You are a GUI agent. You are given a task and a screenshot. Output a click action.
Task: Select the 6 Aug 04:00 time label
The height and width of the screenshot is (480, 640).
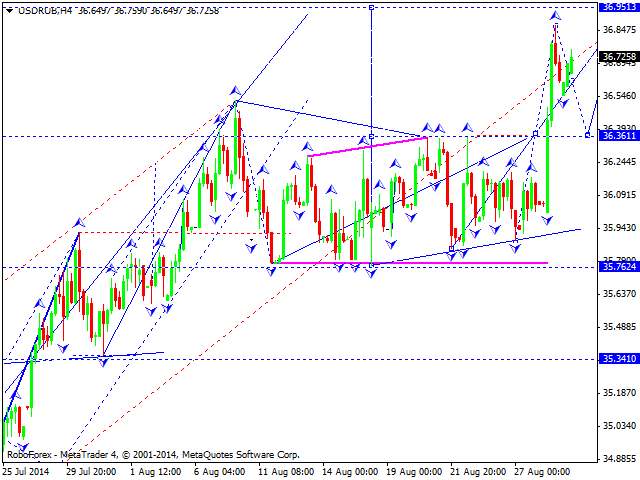(221, 470)
